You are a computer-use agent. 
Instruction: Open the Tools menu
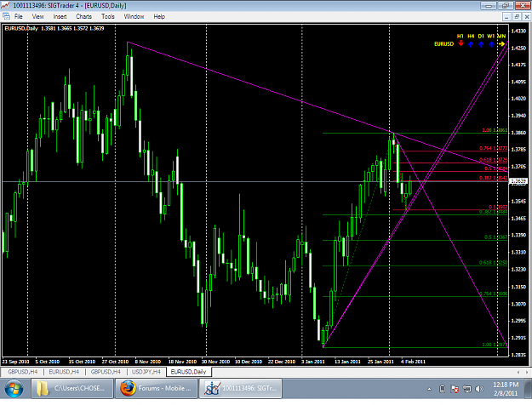(x=108, y=16)
